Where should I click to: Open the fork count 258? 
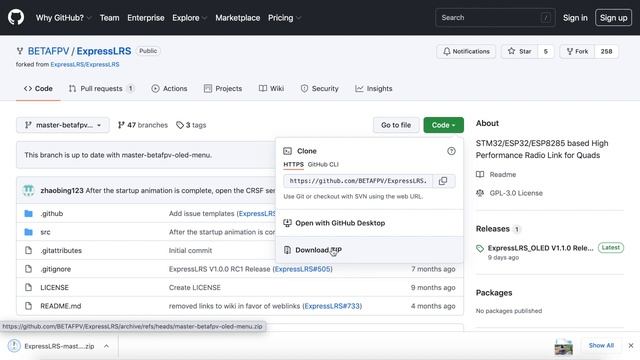[606, 51]
